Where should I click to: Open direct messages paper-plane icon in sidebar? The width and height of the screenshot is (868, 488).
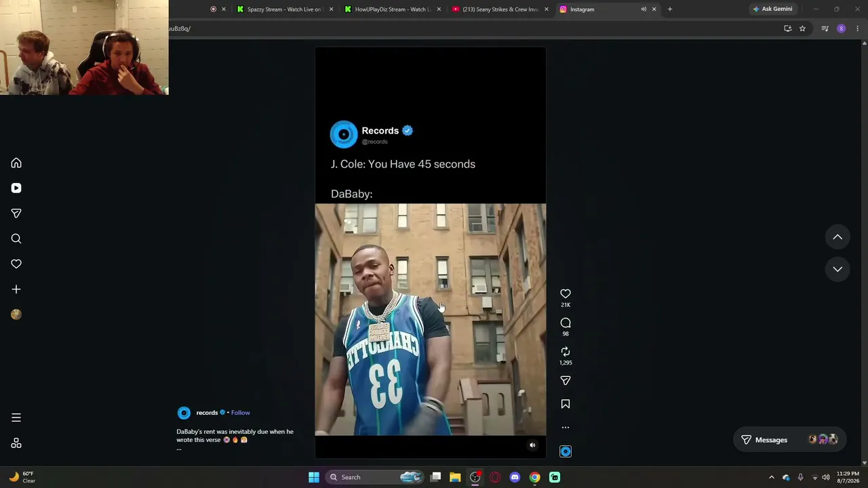16,213
